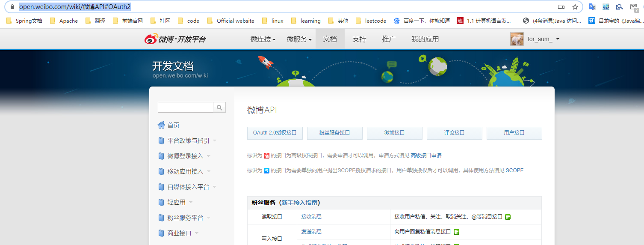Image resolution: width=644 pixels, height=245 pixels.
Task: Expand the 轻应用 arrow
Action: click(190, 202)
